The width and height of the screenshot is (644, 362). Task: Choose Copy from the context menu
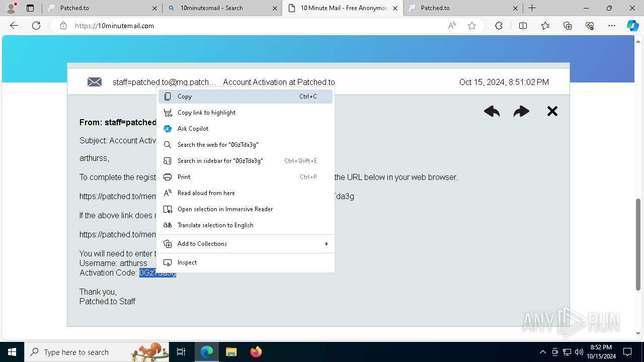[x=246, y=97]
